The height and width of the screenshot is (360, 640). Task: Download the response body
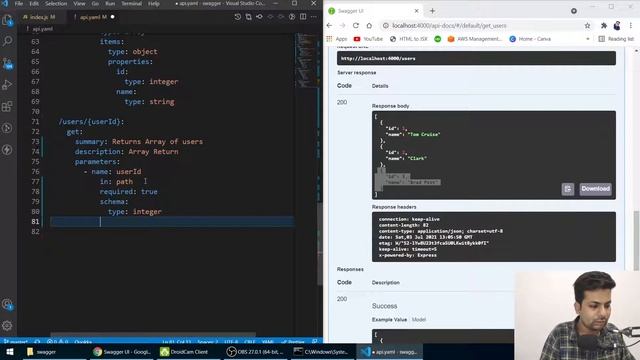click(x=596, y=189)
